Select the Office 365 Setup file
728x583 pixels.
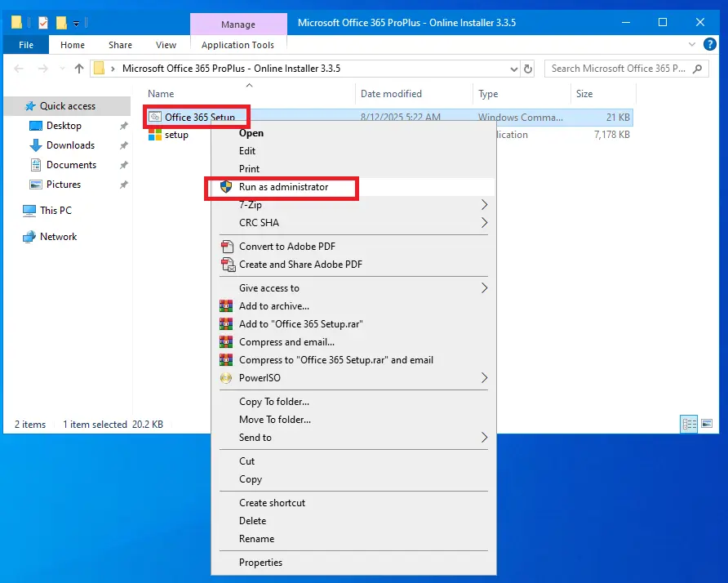click(x=200, y=117)
